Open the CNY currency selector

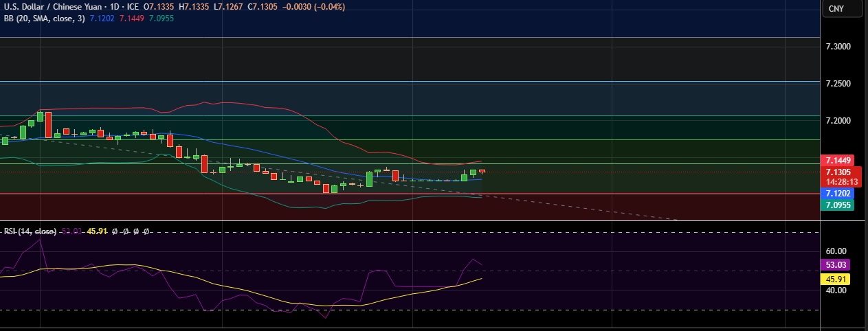coord(836,8)
